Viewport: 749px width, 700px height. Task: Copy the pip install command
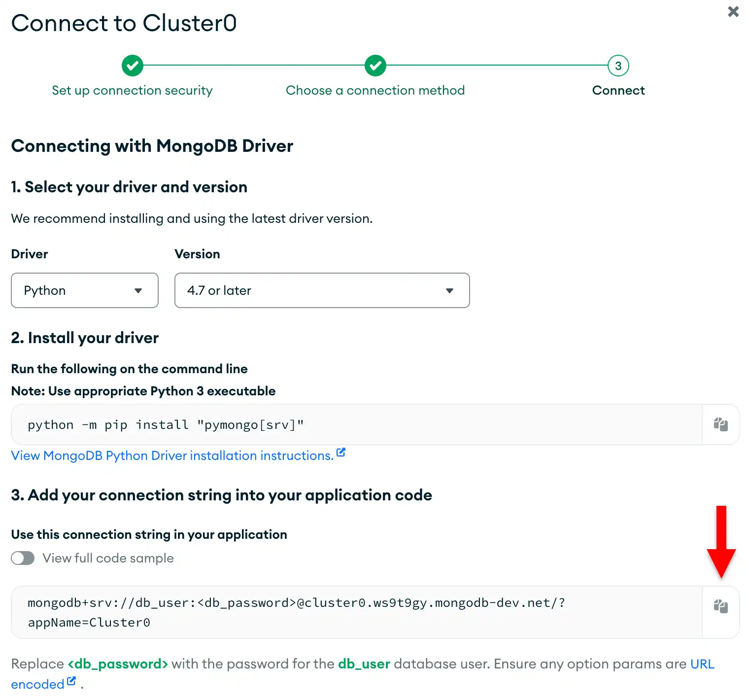(720, 424)
